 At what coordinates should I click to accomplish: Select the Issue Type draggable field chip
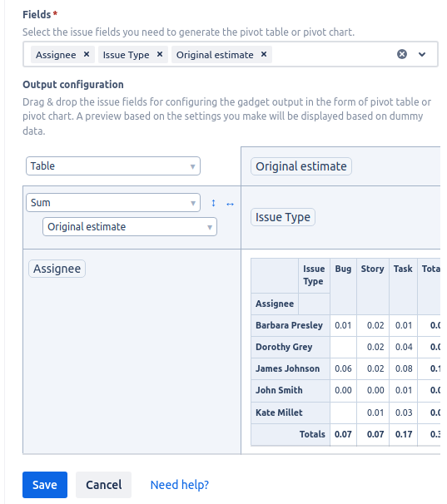click(282, 217)
